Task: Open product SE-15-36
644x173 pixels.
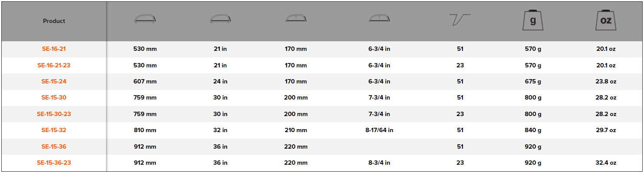Action: coord(54,146)
